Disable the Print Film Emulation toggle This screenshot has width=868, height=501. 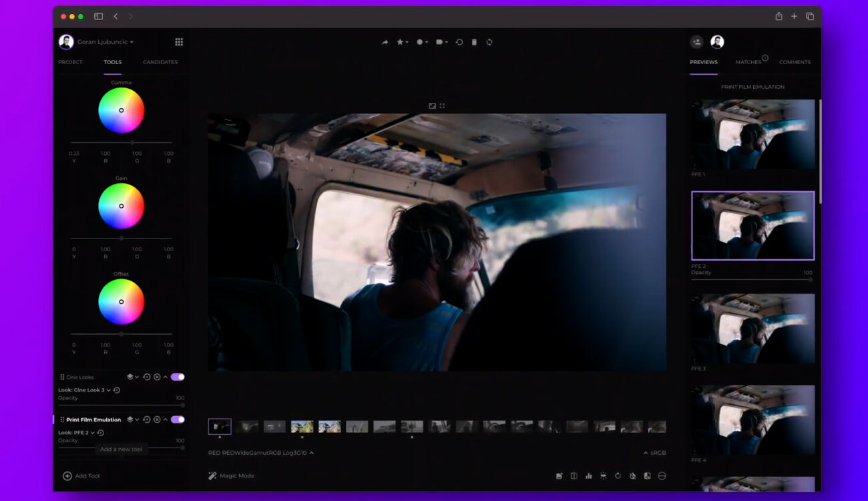(178, 420)
